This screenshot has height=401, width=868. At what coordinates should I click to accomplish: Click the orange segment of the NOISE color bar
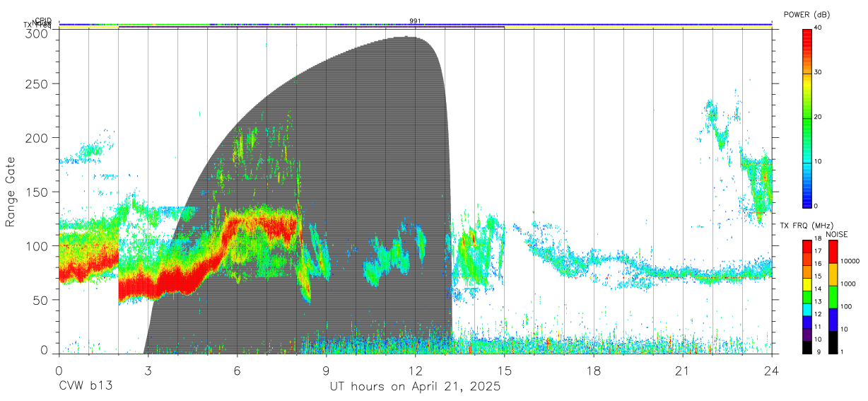point(833,274)
